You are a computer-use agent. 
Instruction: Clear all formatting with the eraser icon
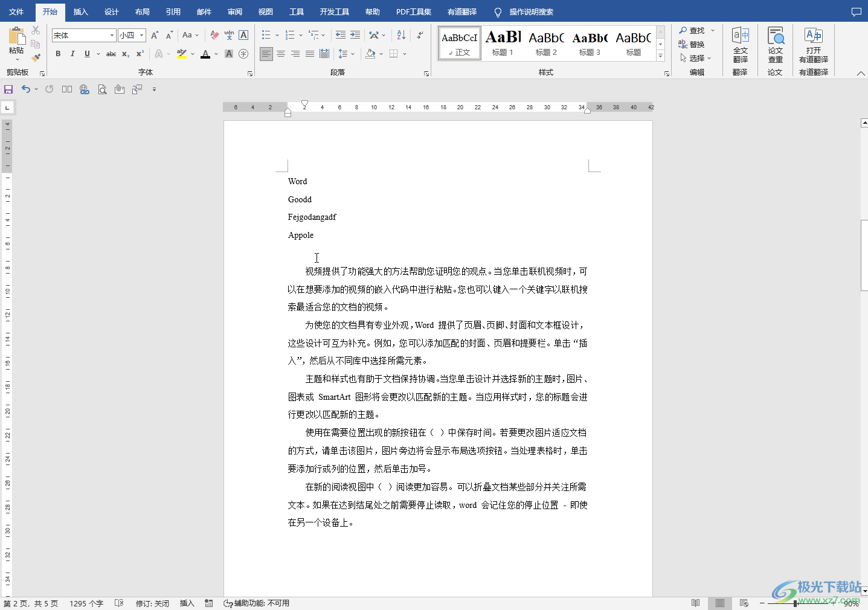tap(214, 35)
